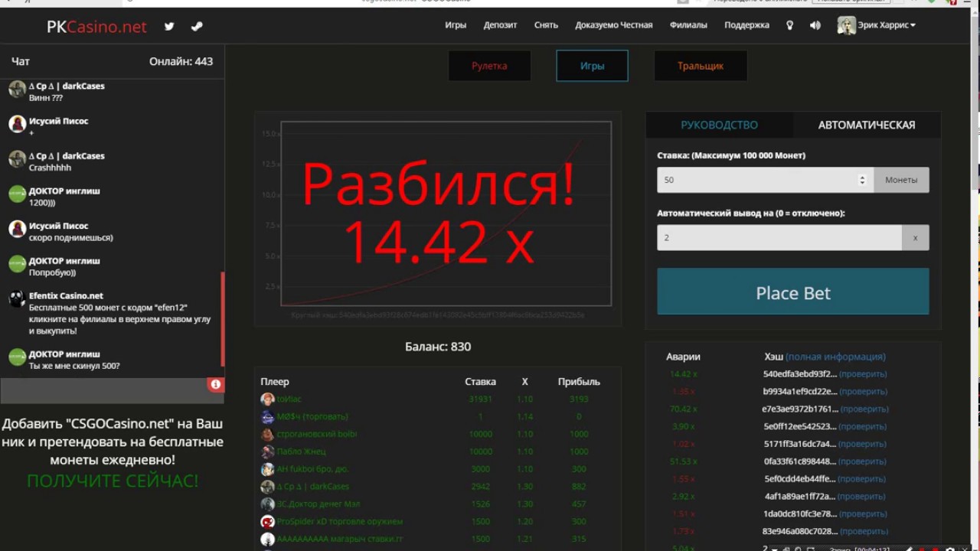Image resolution: width=980 pixels, height=551 pixels.
Task: Click the Place Bet button
Action: click(x=793, y=292)
